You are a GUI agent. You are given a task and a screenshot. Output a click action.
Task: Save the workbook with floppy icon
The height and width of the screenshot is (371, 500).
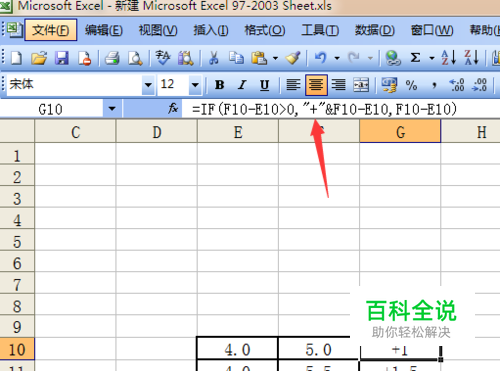click(x=62, y=58)
